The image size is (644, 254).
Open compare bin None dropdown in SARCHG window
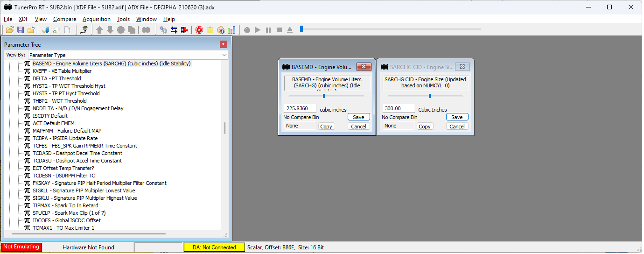398,126
